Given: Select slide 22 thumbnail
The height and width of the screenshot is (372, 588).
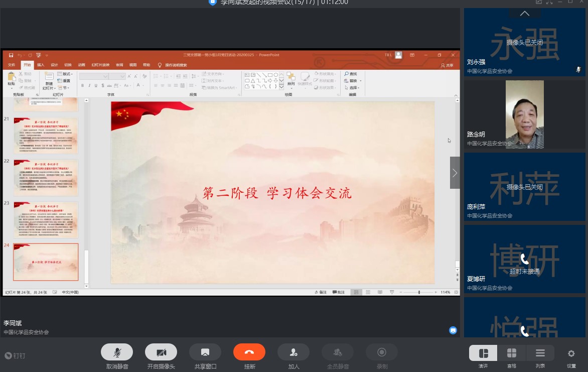Looking at the screenshot, I should click(x=46, y=178).
